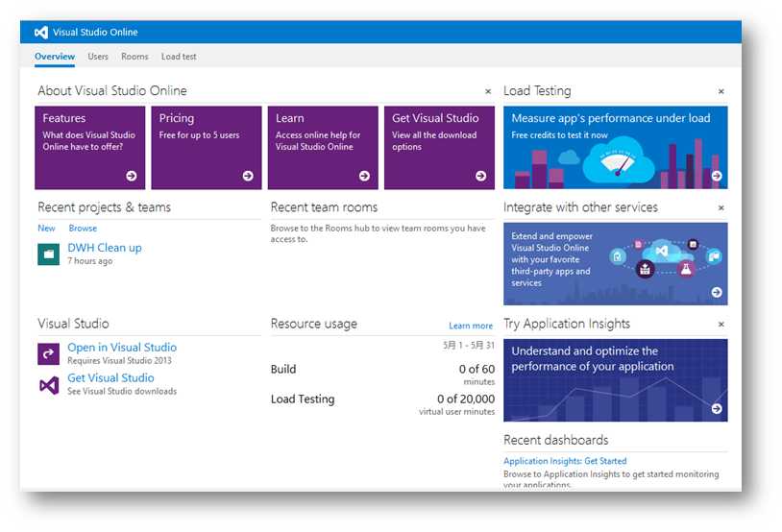This screenshot has height=532, width=782.
Task: Dismiss the Try Application Insights panel
Action: click(721, 325)
